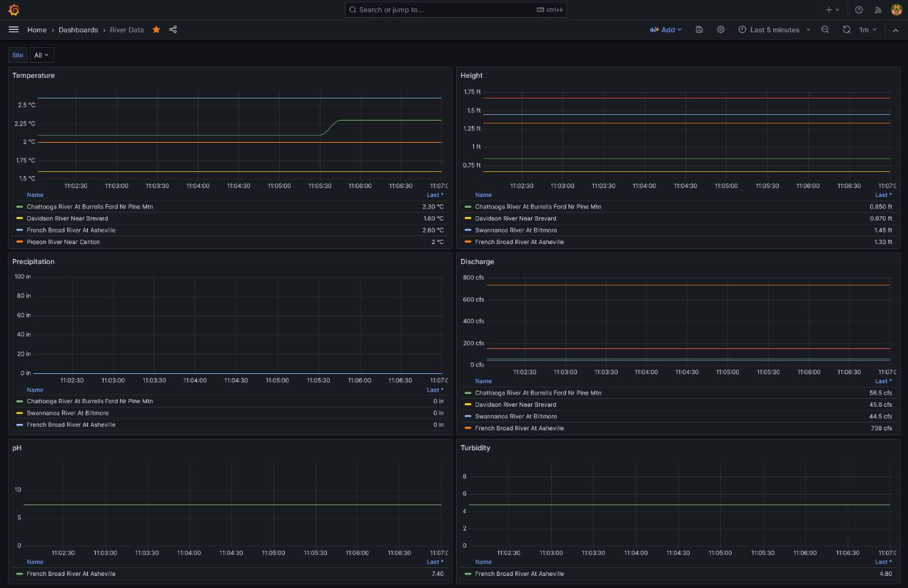This screenshot has height=588, width=908.
Task: Open dashboard settings gear icon
Action: (720, 30)
